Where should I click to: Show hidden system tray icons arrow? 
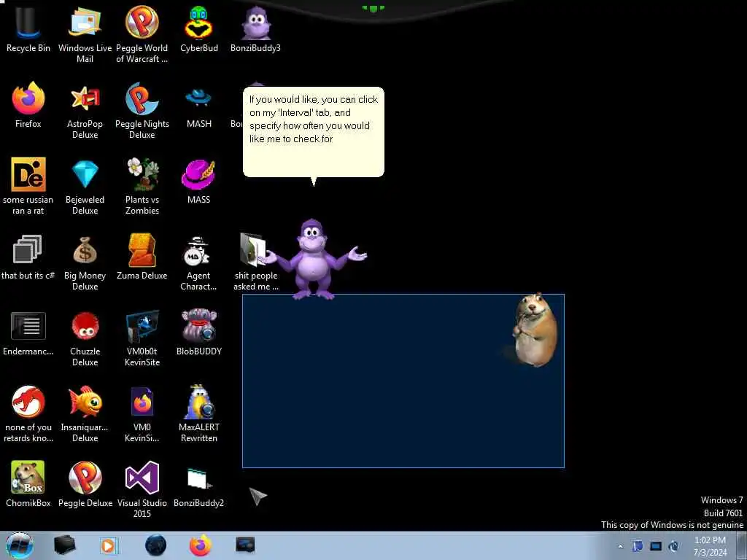620,547
